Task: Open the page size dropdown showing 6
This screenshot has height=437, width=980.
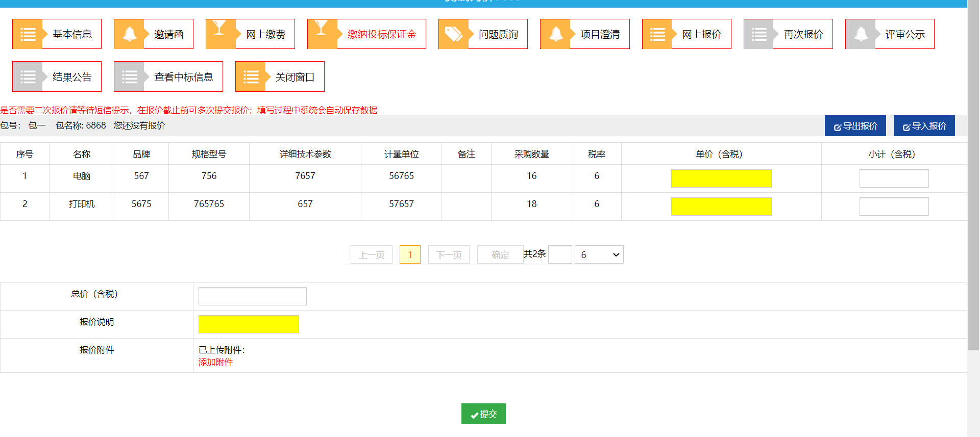Action: (599, 254)
